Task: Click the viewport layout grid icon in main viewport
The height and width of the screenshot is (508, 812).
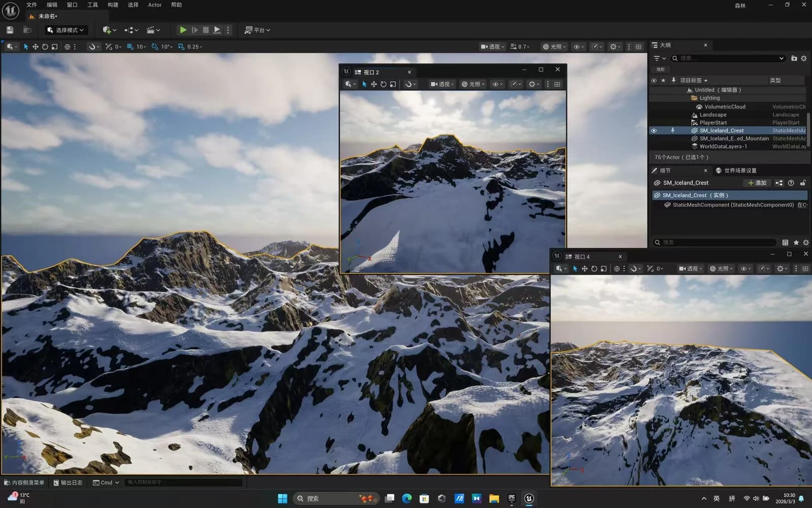Action: 638,47
